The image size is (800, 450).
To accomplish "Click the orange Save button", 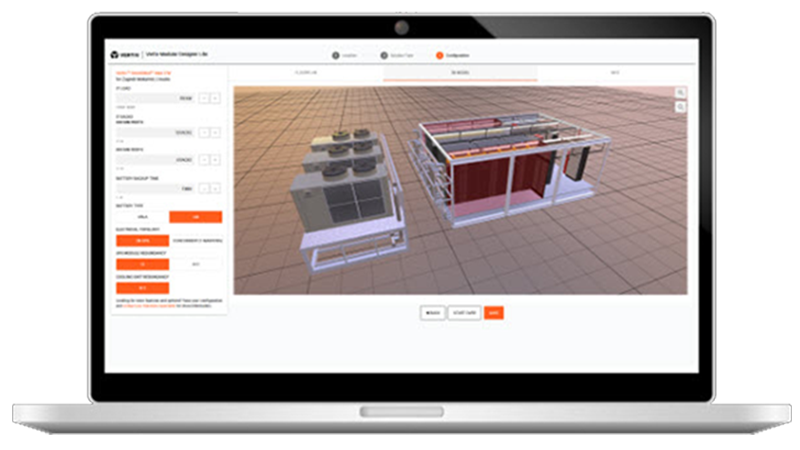I will [494, 313].
